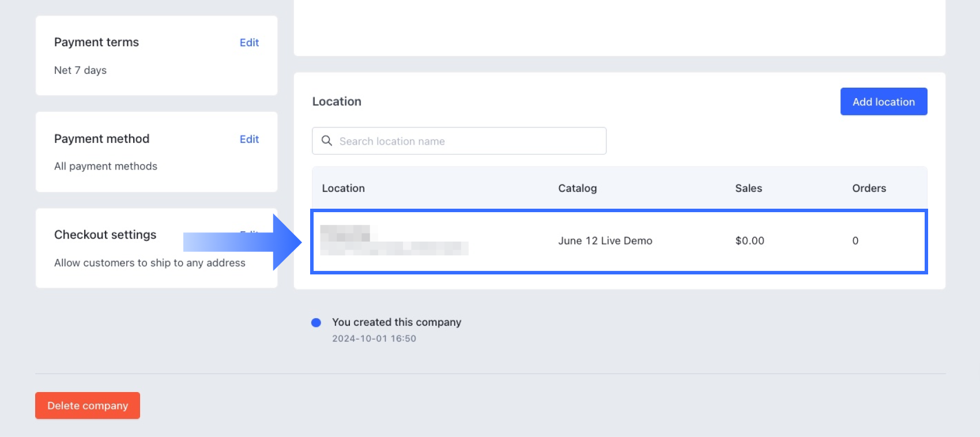The image size is (980, 437).
Task: Click the blue timeline dot for company creation
Action: tap(316, 323)
